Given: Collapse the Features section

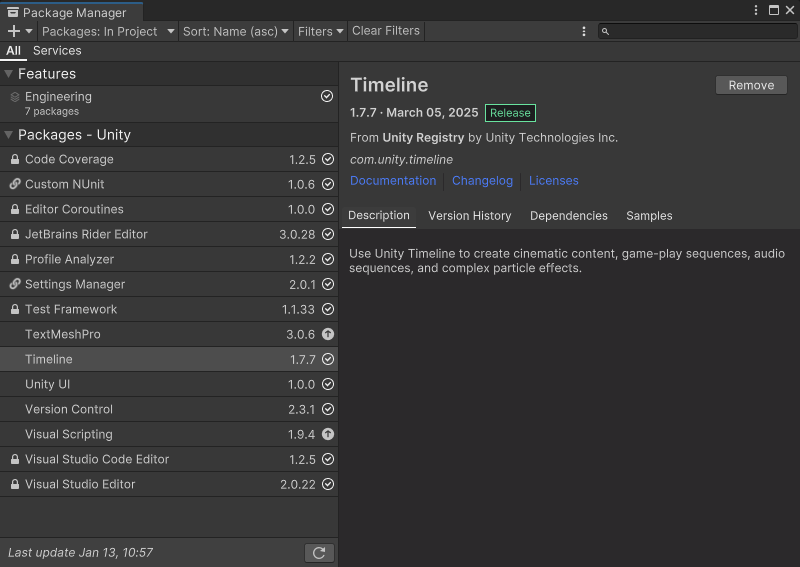Looking at the screenshot, I should 9,74.
